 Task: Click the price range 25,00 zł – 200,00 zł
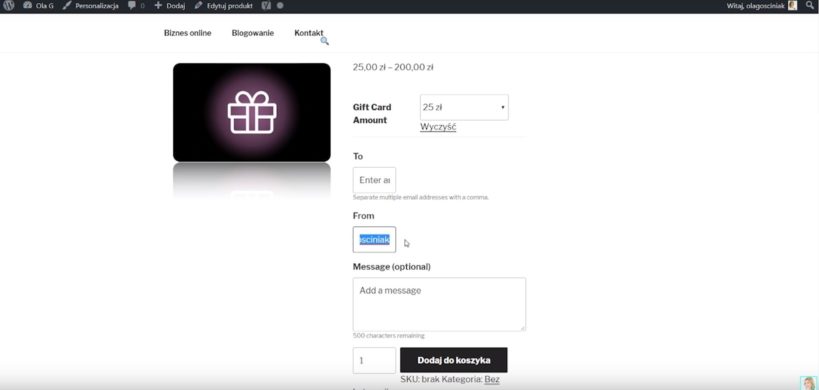(x=393, y=67)
